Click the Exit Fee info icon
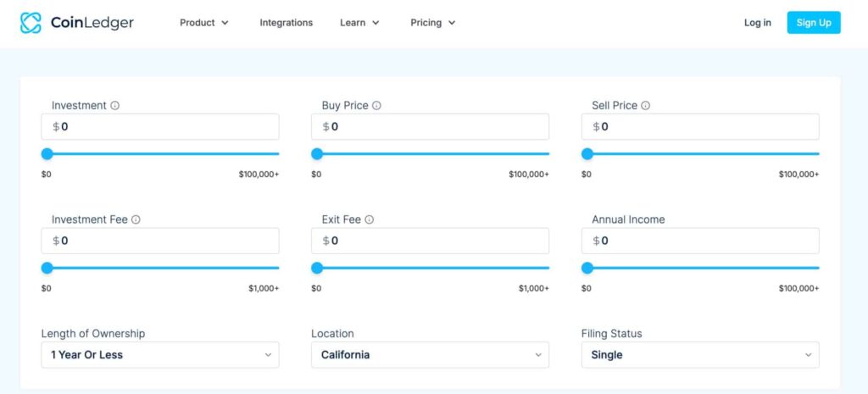Screen dimensions: 868x394 369,219
